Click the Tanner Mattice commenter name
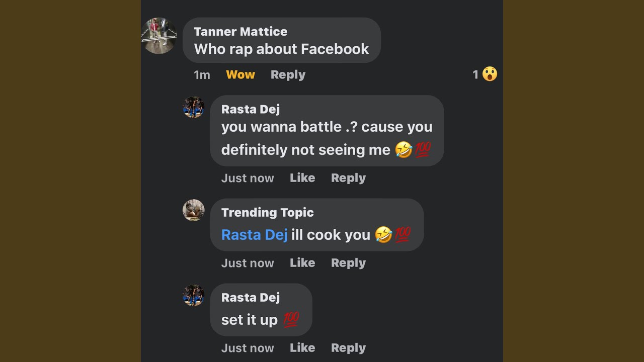This screenshot has width=644, height=362. [x=240, y=32]
